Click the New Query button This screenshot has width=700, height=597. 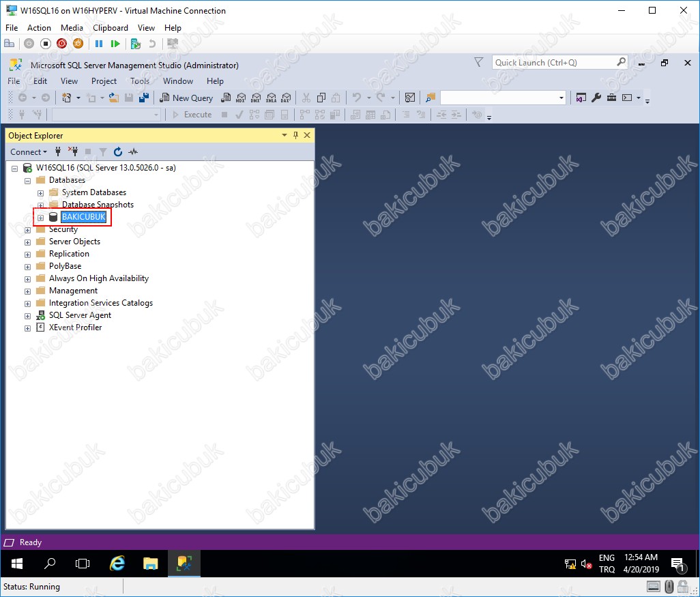tap(186, 98)
